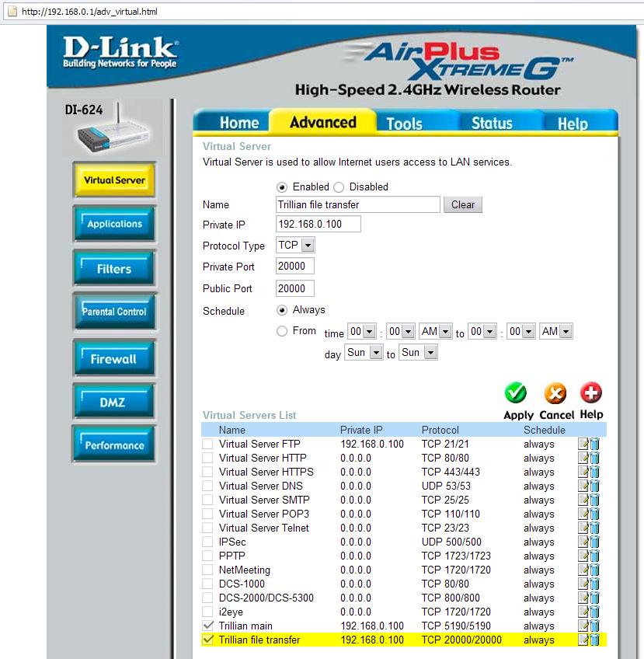The height and width of the screenshot is (659, 644).
Task: Choose the Always schedule option
Action: (282, 310)
